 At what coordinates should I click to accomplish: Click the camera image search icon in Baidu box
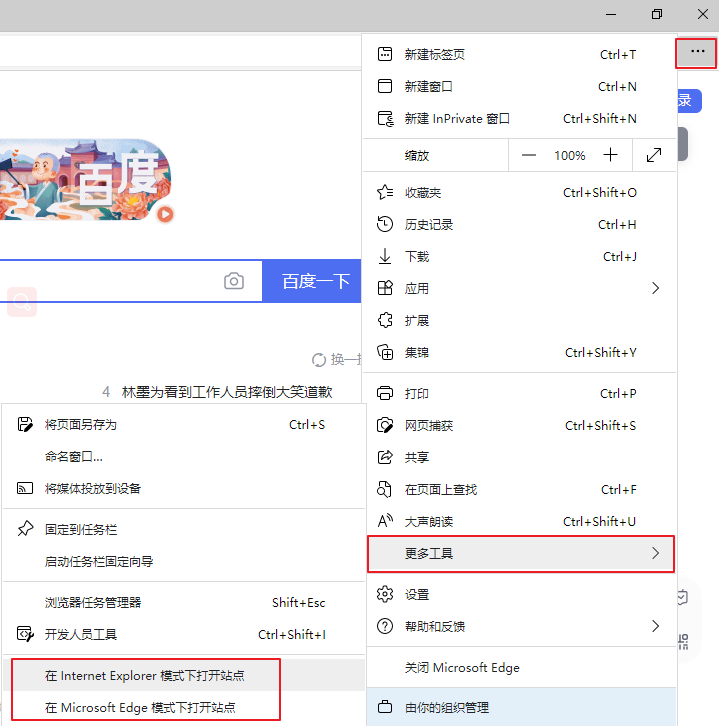click(x=234, y=281)
